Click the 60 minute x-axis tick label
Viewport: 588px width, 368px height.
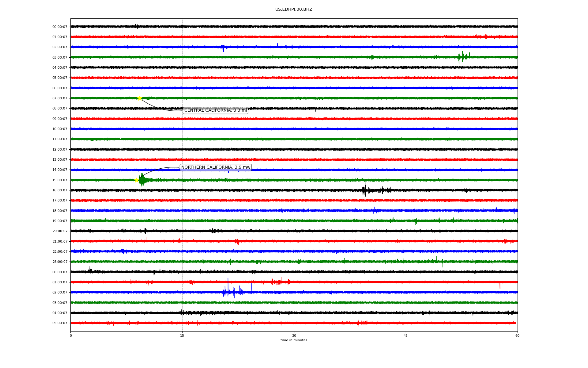click(x=517, y=335)
